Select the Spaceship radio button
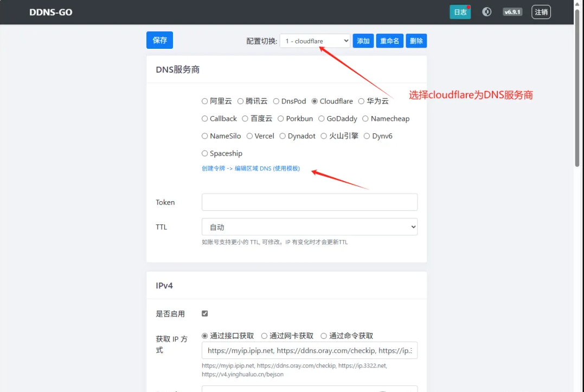This screenshot has height=392, width=584. (204, 153)
